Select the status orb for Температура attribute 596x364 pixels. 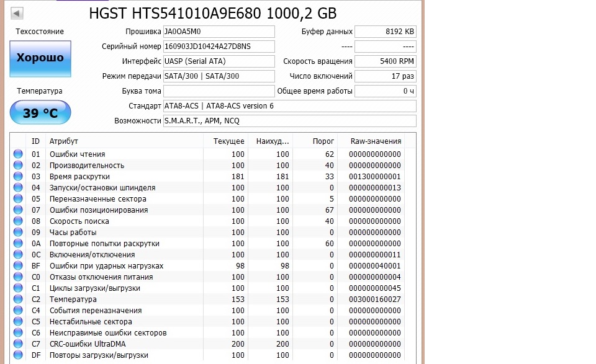17,300
